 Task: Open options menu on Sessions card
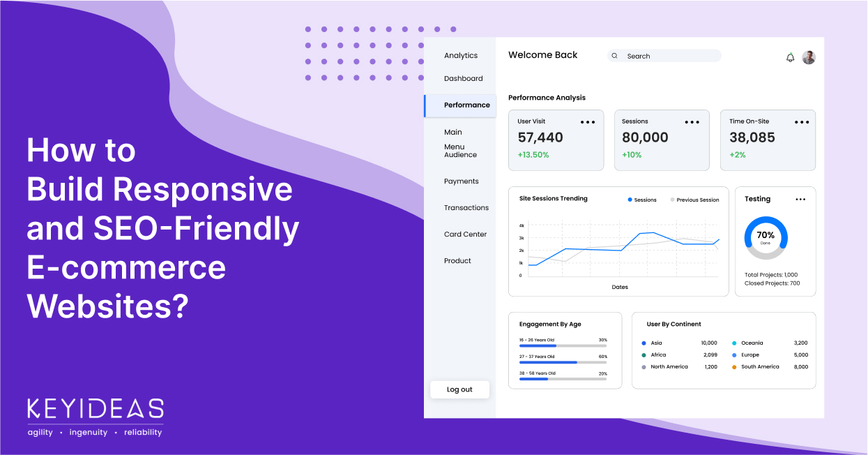tap(692, 121)
